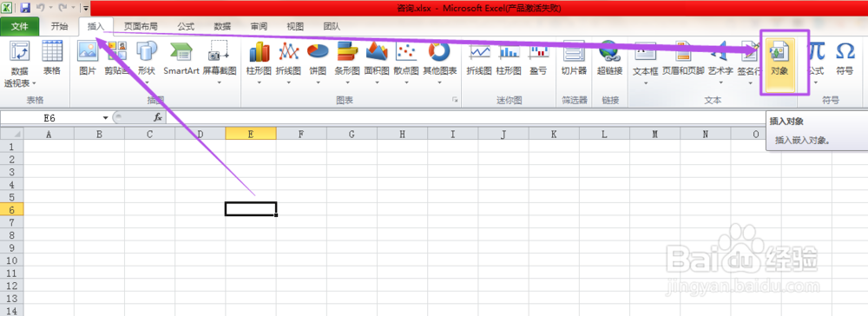This screenshot has height=316, width=868.
Task: Insert a hyperlink (超链接)
Action: [x=610, y=58]
